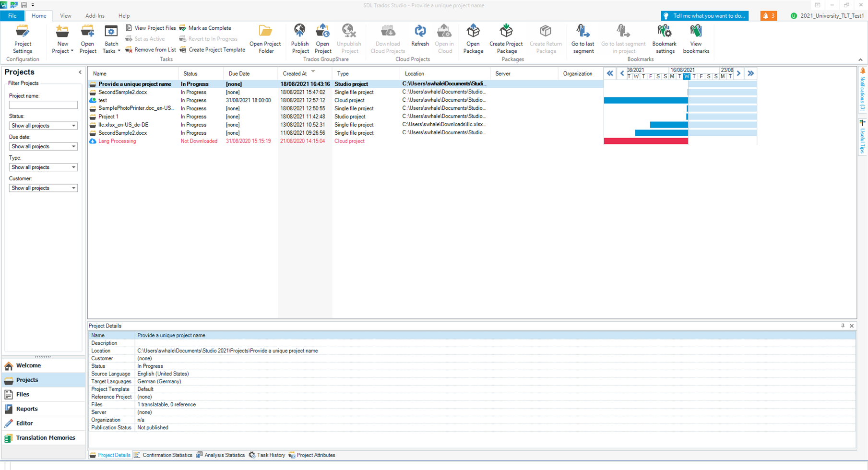Open the New Project dropdown arrow
Viewport: 868px width, 470px height.
72,51
